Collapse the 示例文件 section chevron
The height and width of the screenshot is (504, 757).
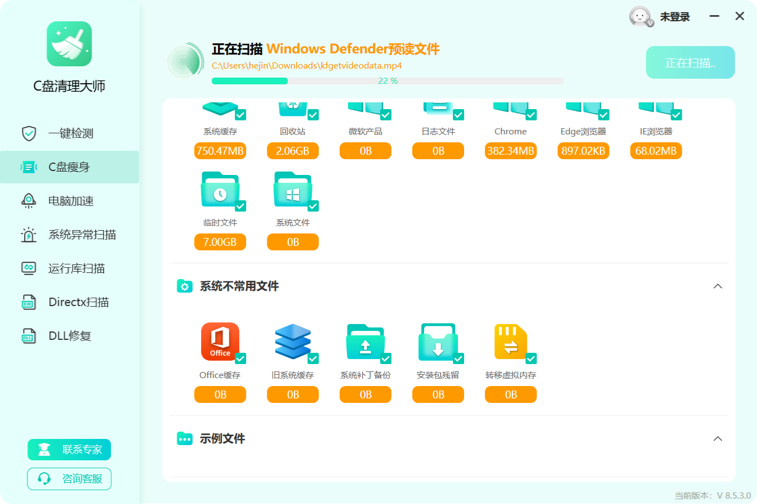718,439
